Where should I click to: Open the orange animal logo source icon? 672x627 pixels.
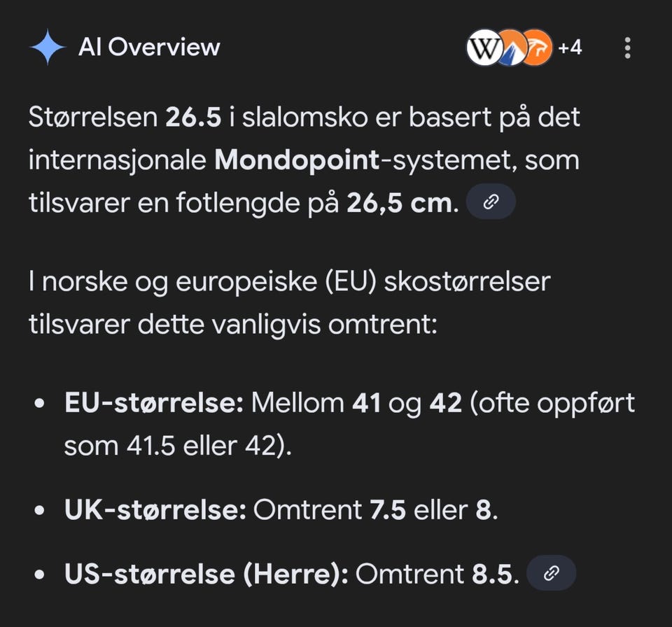(x=538, y=48)
